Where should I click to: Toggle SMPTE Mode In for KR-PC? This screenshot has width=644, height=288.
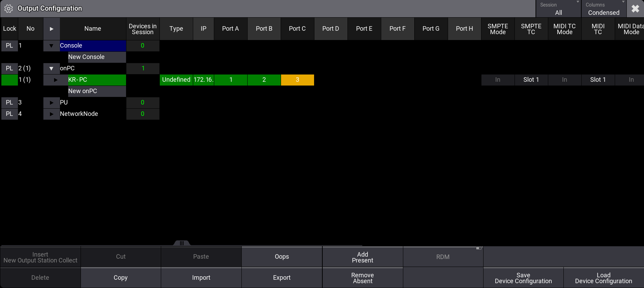click(498, 80)
